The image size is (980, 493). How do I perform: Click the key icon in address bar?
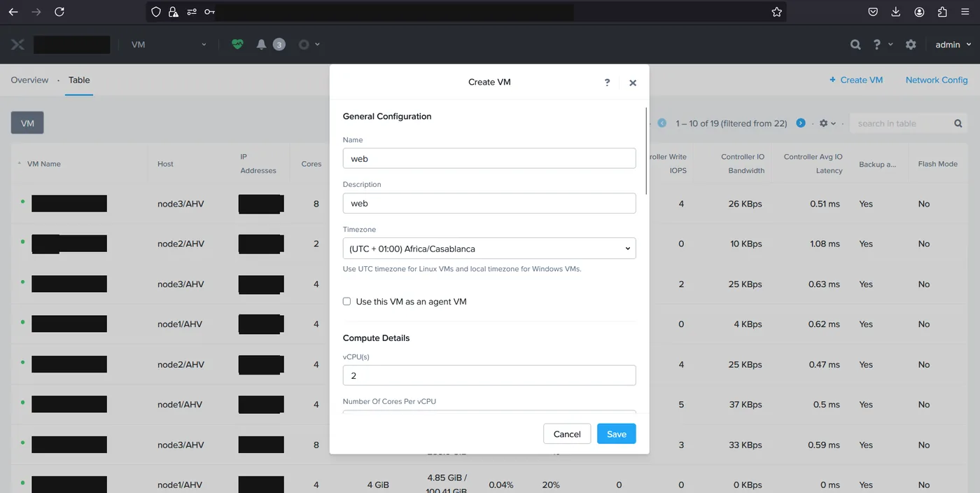point(210,12)
